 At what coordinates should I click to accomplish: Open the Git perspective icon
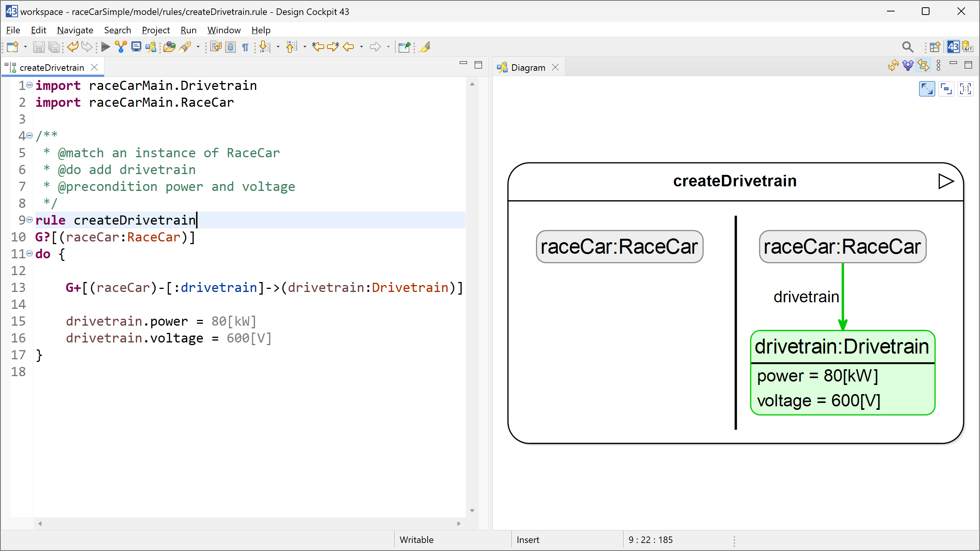[968, 47]
